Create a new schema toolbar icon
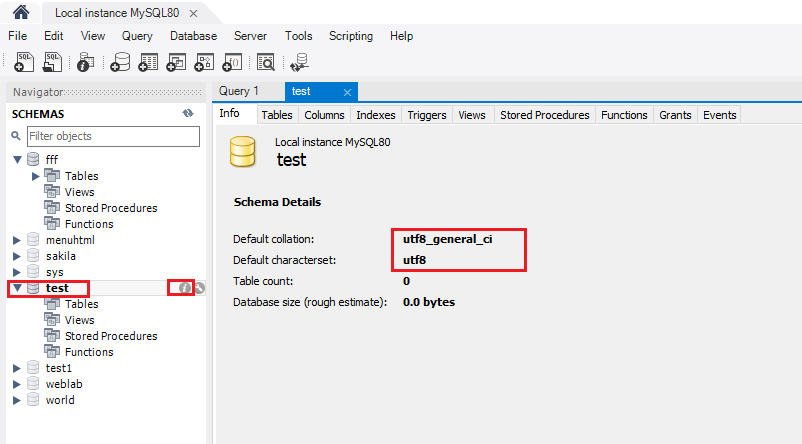This screenshot has width=802, height=444. 120,62
